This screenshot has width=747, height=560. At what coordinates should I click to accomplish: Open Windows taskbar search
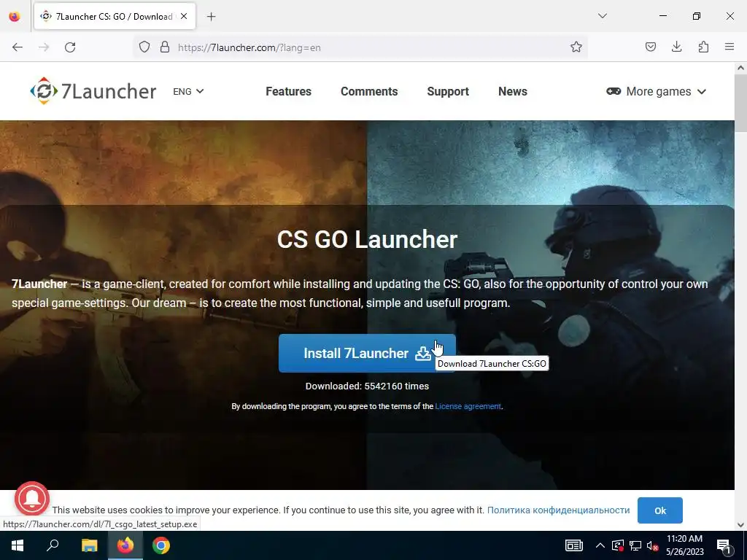(x=53, y=545)
